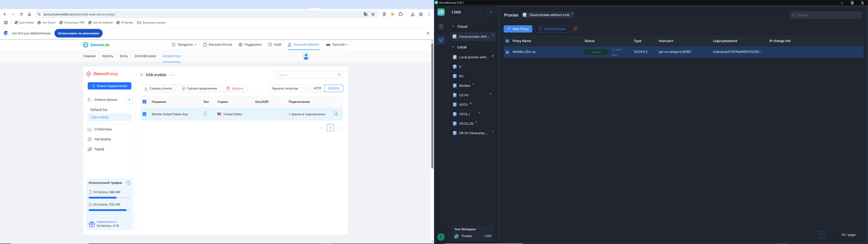Add a new list with plus icon
This screenshot has height=244, width=868.
point(491,12)
